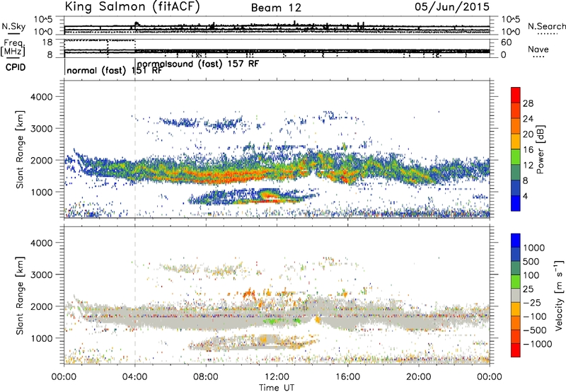Image resolution: width=566 pixels, height=392 pixels.
Task: Click the N.Search legend label
Action: point(546,26)
